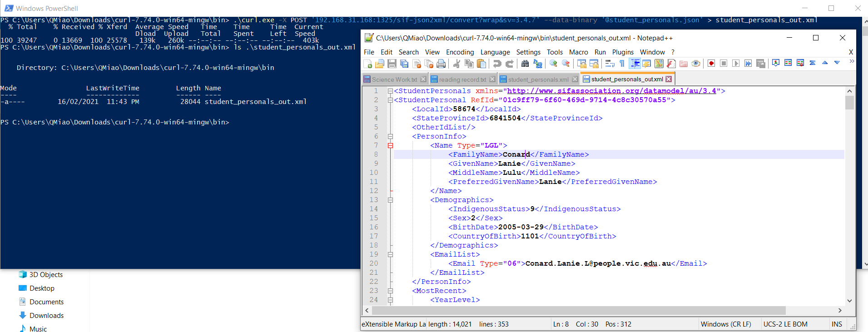Image resolution: width=868 pixels, height=332 pixels.
Task: Select Downloads in the Explorer sidebar
Action: (46, 316)
